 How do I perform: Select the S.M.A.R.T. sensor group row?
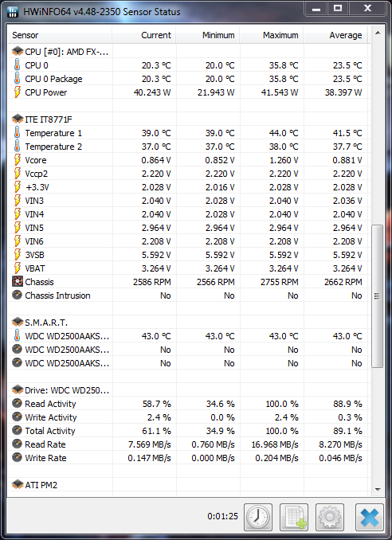pyautogui.click(x=189, y=323)
